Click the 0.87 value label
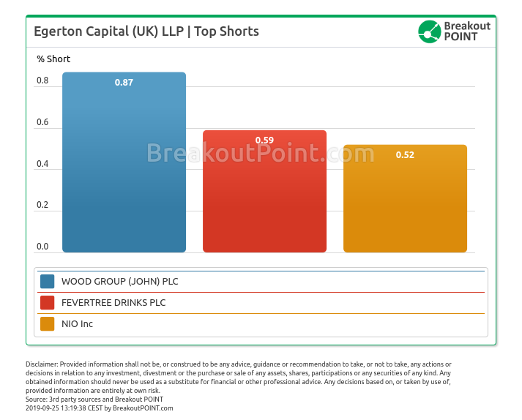The image size is (522, 420). coord(124,83)
